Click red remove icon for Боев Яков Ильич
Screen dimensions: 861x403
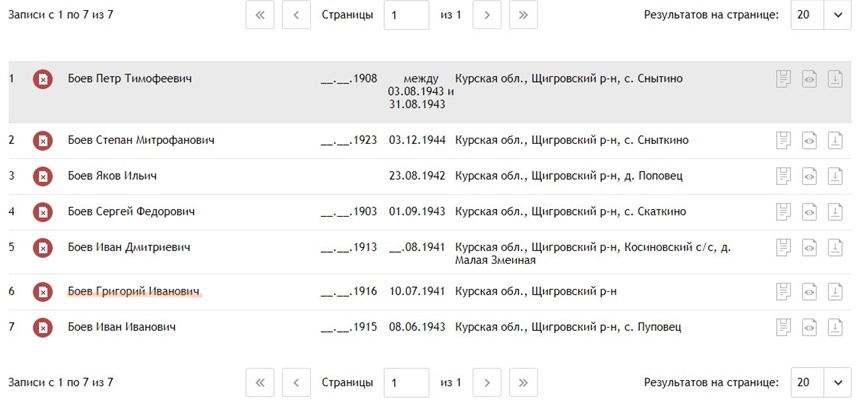pos(43,177)
